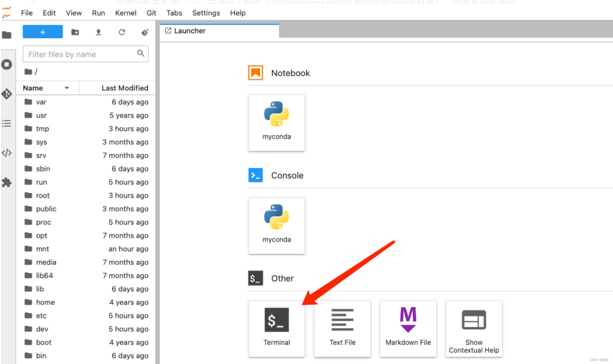Open the Settings menu
The height and width of the screenshot is (364, 613).
206,13
